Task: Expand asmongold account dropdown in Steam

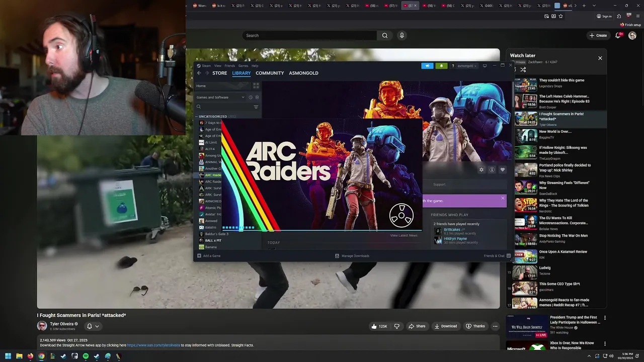Action: click(x=467, y=66)
